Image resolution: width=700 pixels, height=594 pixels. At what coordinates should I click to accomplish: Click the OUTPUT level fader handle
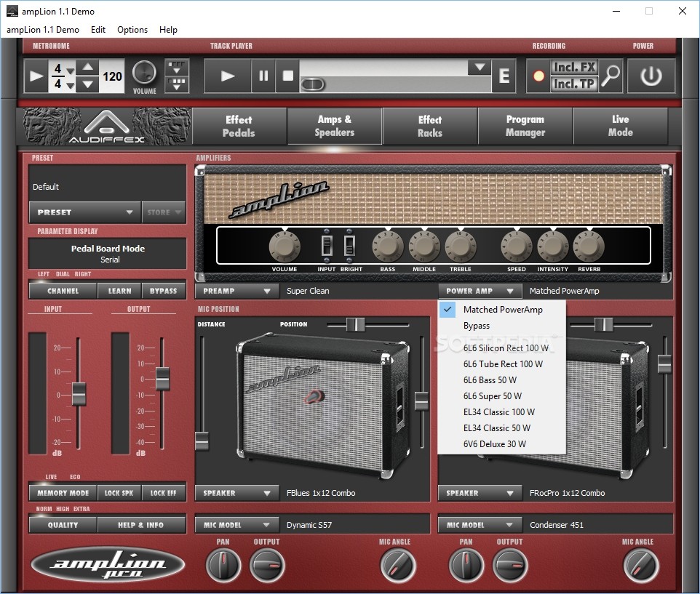pos(162,379)
